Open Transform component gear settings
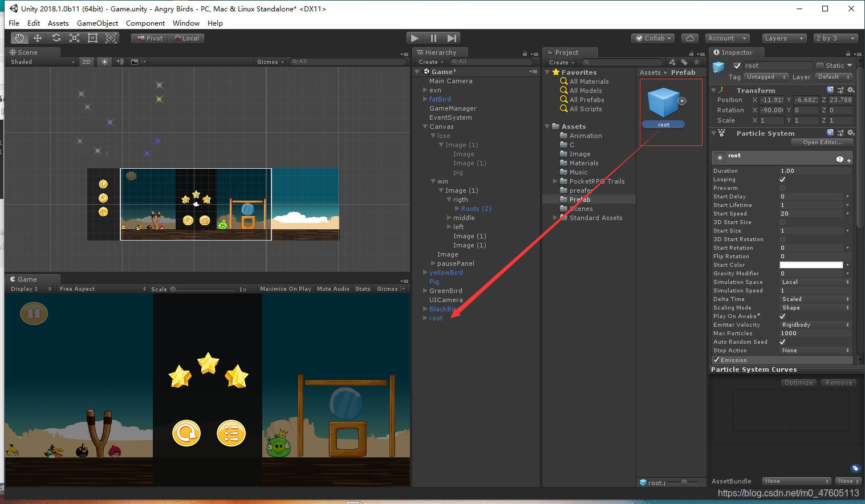This screenshot has width=865, height=504. click(850, 90)
